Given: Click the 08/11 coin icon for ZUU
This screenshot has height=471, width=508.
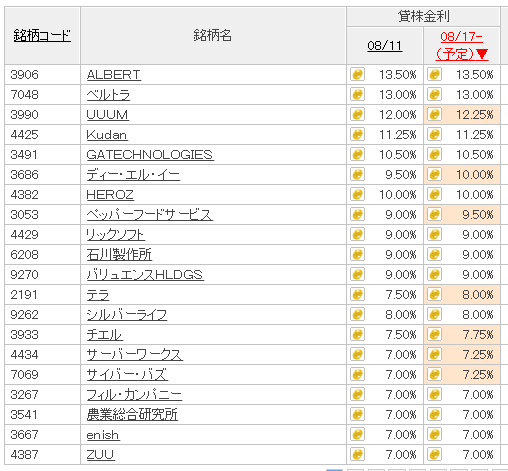Looking at the screenshot, I should click(x=357, y=454).
